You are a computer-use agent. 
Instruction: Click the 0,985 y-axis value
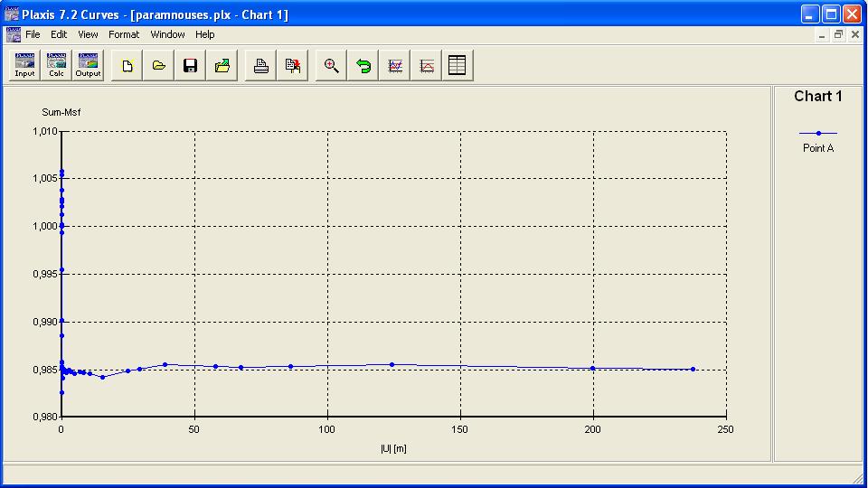[45, 370]
